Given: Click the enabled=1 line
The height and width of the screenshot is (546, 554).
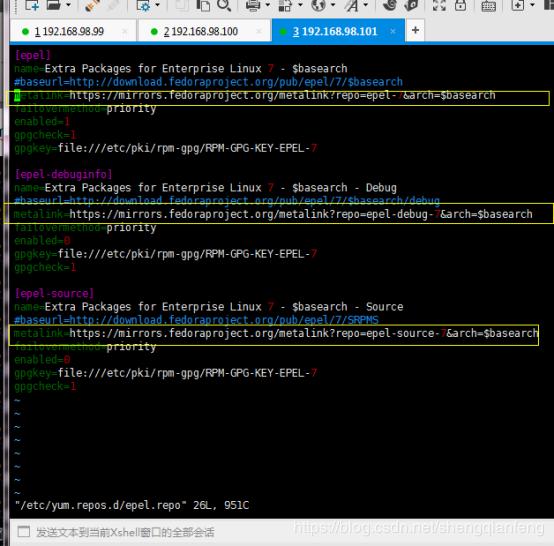Looking at the screenshot, I should [x=42, y=122].
